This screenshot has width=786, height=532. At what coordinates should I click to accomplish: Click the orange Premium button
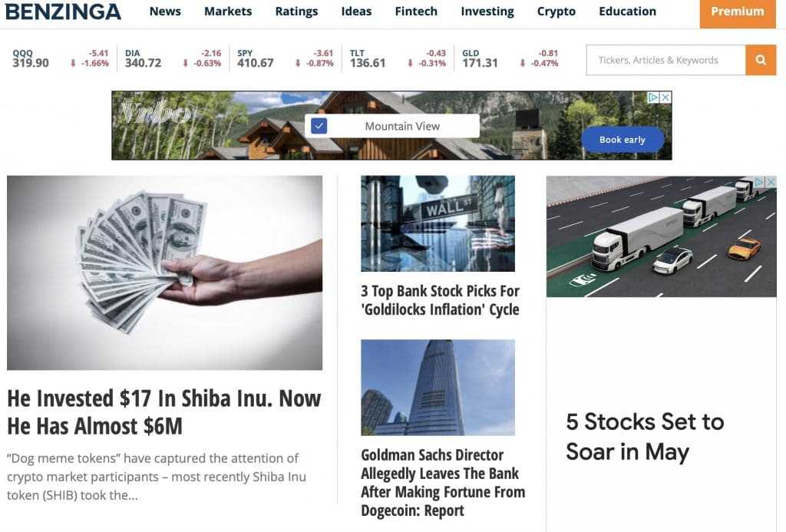coord(738,12)
